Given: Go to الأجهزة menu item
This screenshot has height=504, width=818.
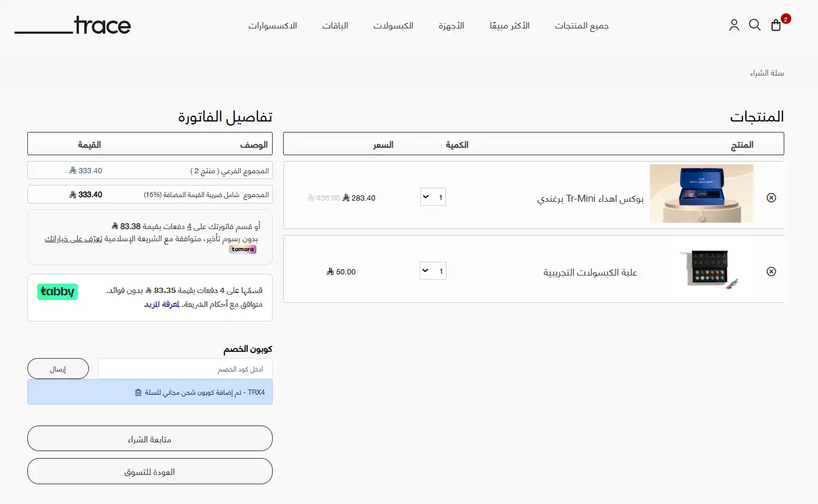Looking at the screenshot, I should click(451, 26).
